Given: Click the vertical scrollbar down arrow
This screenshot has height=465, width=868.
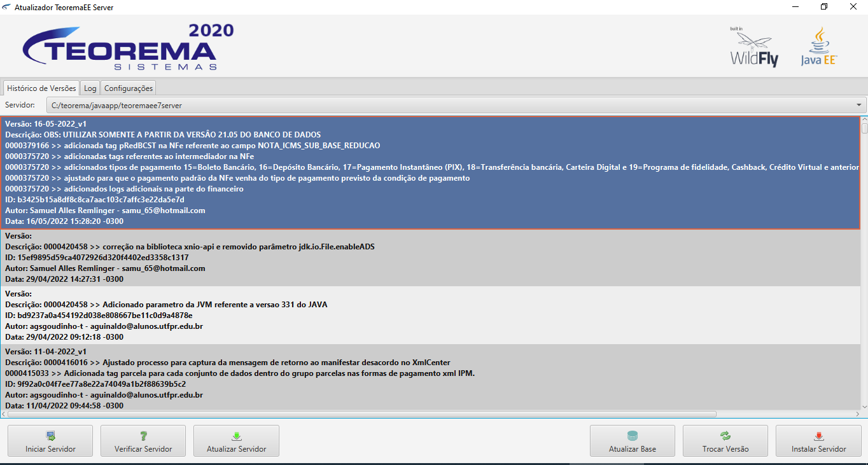Looking at the screenshot, I should point(864,406).
